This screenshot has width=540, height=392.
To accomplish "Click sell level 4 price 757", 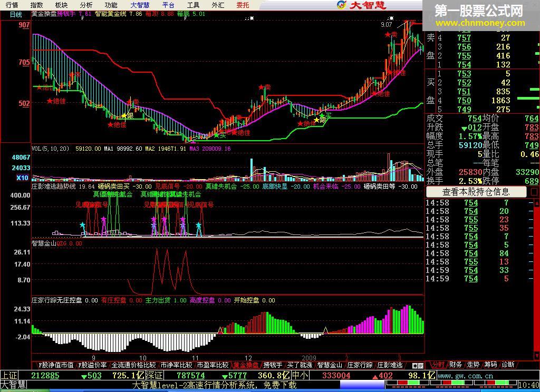I will (x=464, y=38).
